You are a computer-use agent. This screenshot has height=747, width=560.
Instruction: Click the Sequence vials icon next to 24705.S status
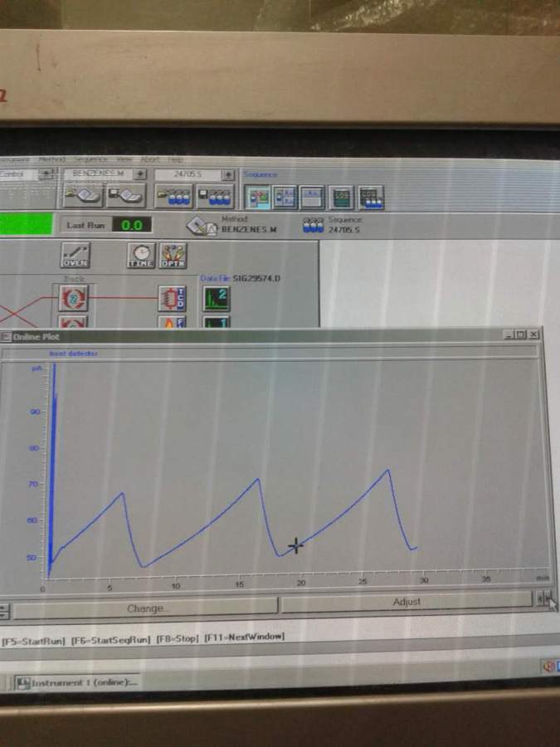point(314,225)
